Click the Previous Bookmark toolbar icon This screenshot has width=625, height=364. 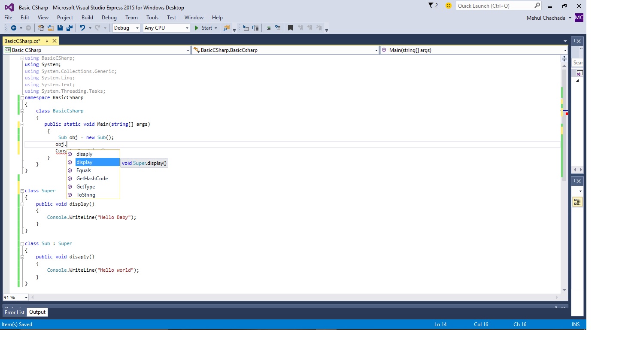click(300, 28)
